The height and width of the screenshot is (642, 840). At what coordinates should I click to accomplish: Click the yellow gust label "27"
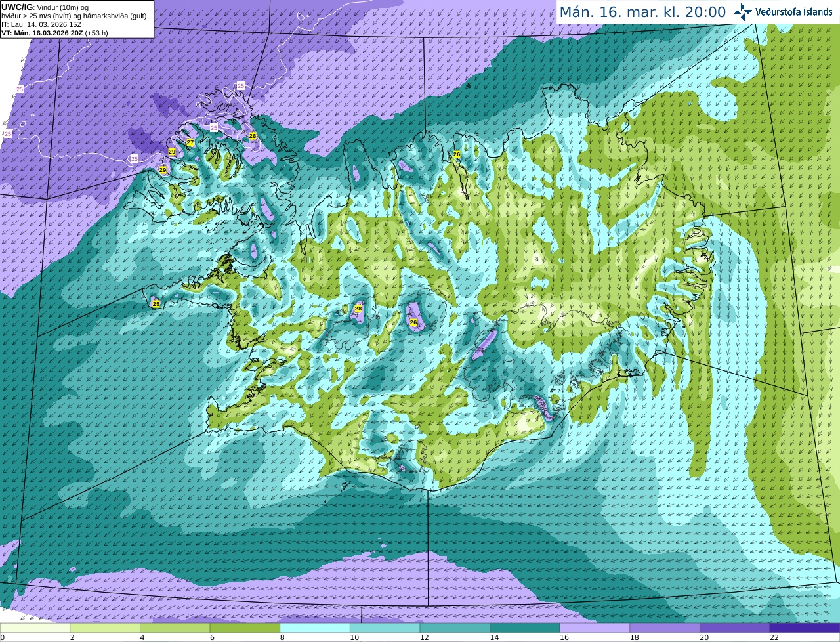pyautogui.click(x=190, y=142)
